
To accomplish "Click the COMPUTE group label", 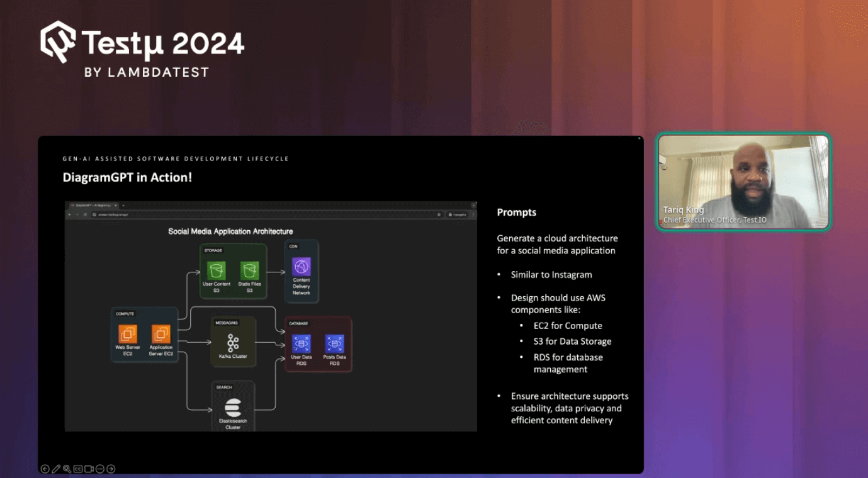I will tap(125, 314).
